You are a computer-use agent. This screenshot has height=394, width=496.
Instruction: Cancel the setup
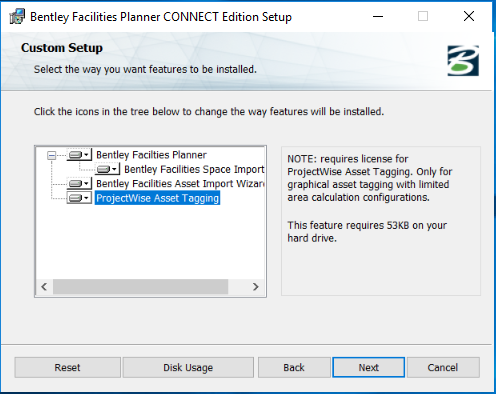coord(443,367)
